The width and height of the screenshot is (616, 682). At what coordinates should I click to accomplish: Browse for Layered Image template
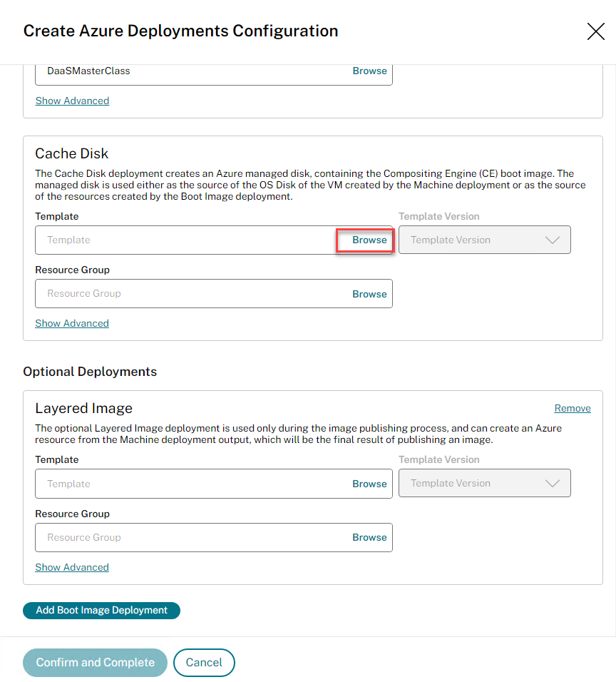[369, 484]
